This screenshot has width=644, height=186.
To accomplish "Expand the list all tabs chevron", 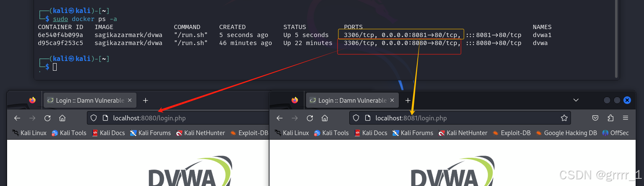I will (x=576, y=100).
